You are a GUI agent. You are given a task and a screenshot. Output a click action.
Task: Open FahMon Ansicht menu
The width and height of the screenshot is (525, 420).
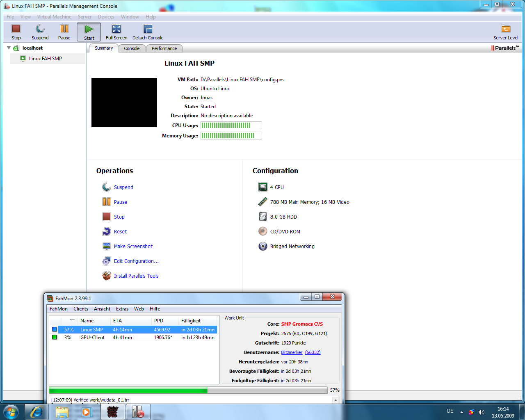(x=102, y=309)
